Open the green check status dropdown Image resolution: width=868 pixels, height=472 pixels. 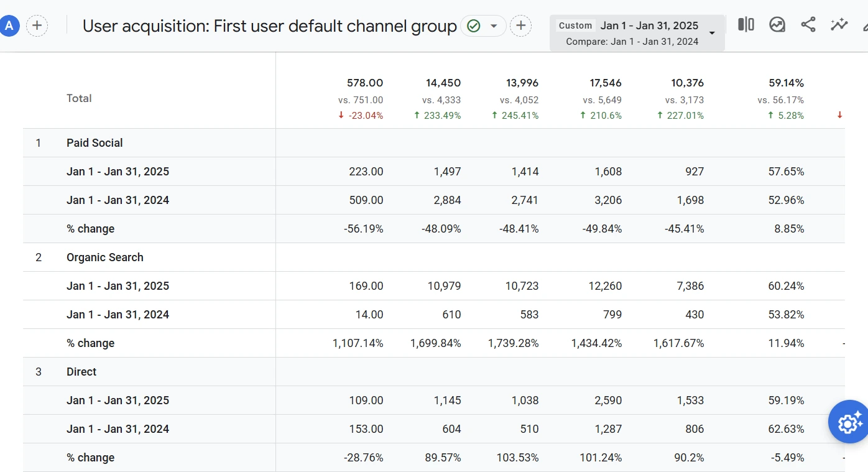483,26
